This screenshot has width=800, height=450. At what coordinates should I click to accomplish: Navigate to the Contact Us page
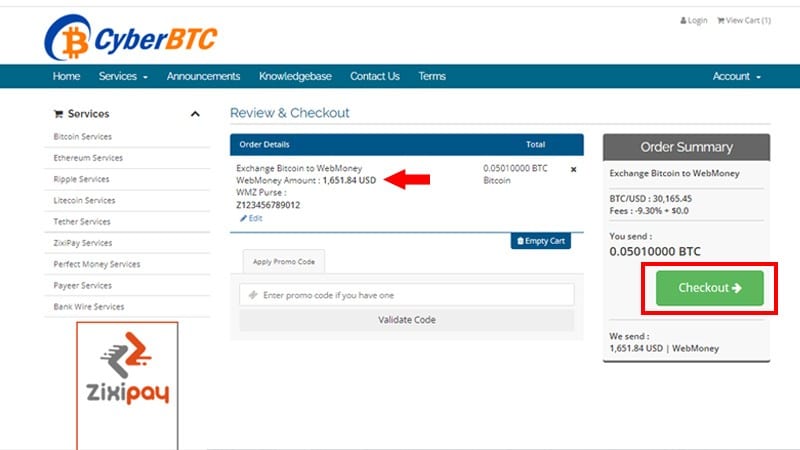374,76
